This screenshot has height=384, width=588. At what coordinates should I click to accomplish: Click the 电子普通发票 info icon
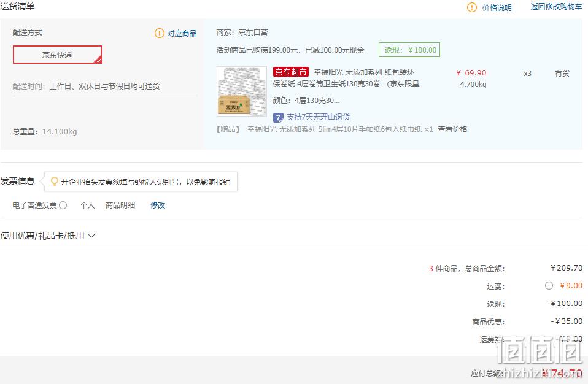(x=63, y=205)
